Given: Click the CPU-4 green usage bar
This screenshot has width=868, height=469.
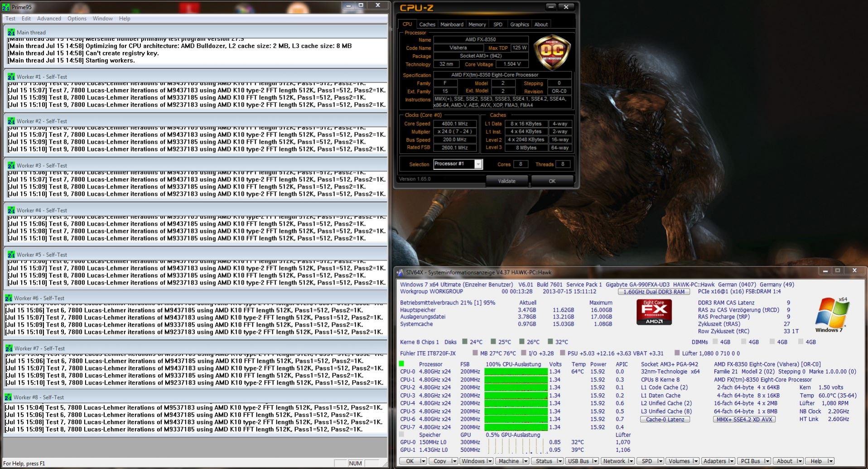Looking at the screenshot, I should pyautogui.click(x=516, y=403).
